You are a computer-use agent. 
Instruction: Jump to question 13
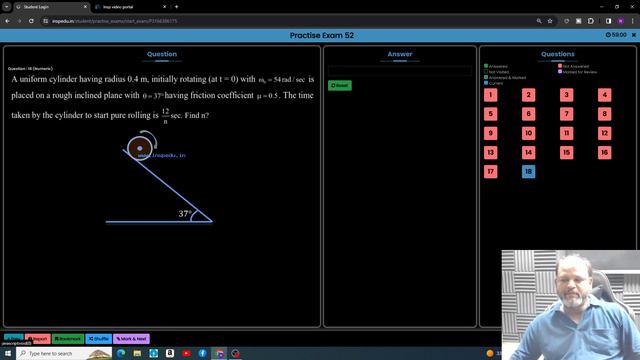click(x=491, y=152)
